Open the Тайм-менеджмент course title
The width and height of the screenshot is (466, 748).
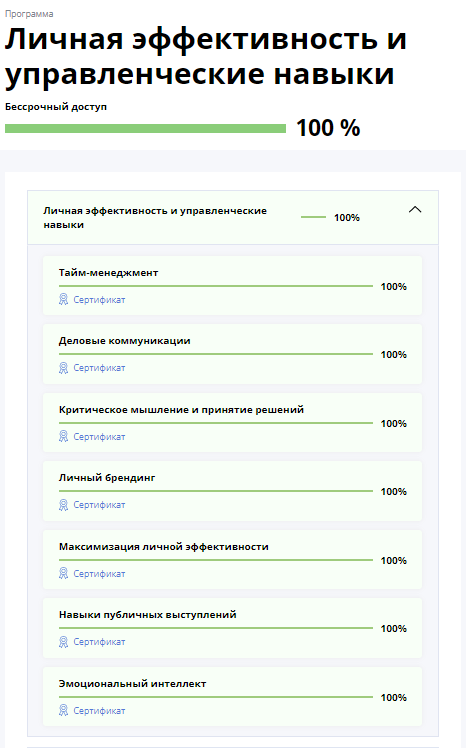click(x=108, y=273)
